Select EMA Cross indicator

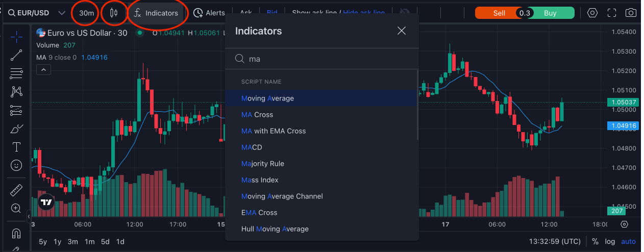point(321,212)
